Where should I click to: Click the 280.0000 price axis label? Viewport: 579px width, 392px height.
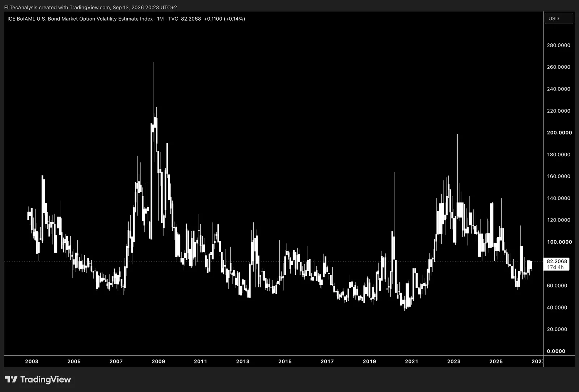click(558, 45)
